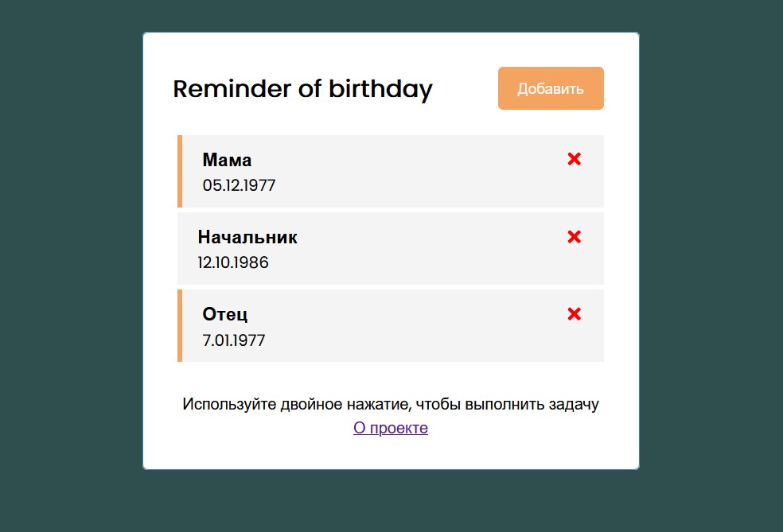This screenshot has width=783, height=532.
Task: Click the date 7.01.1977
Action: click(x=233, y=340)
